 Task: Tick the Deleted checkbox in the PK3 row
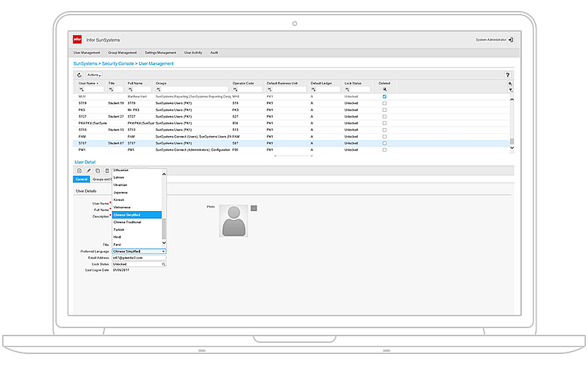click(x=384, y=110)
